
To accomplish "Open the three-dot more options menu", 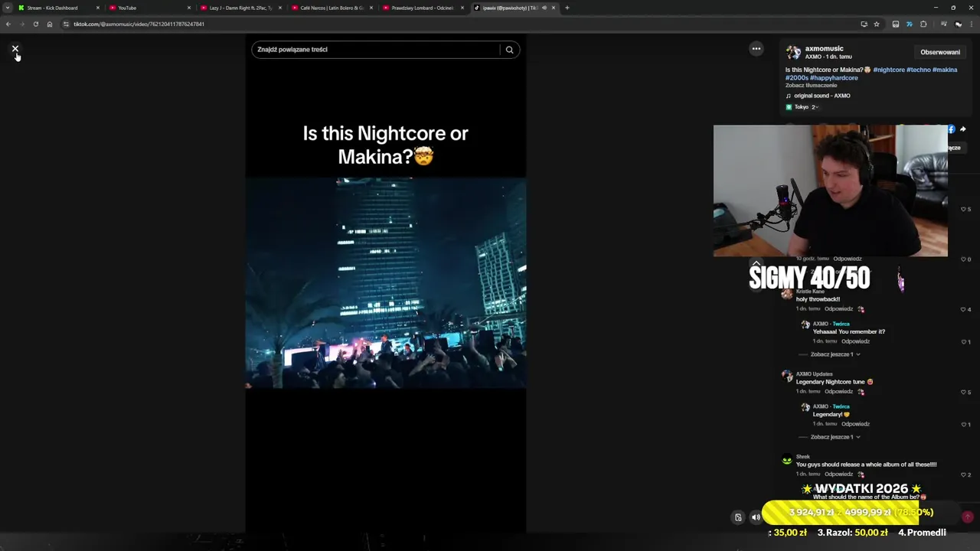I will (756, 49).
